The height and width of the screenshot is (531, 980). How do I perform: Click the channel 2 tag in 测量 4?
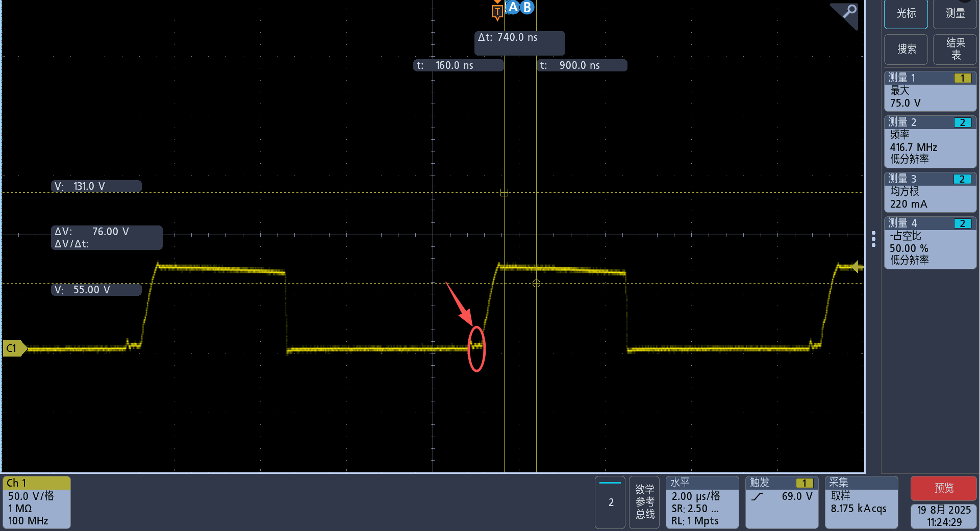pos(963,223)
